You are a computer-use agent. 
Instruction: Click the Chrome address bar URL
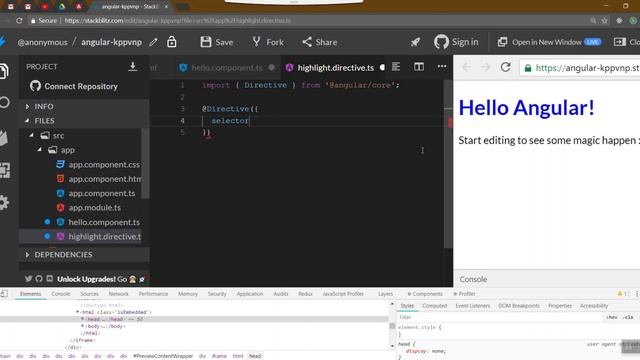coord(178,20)
